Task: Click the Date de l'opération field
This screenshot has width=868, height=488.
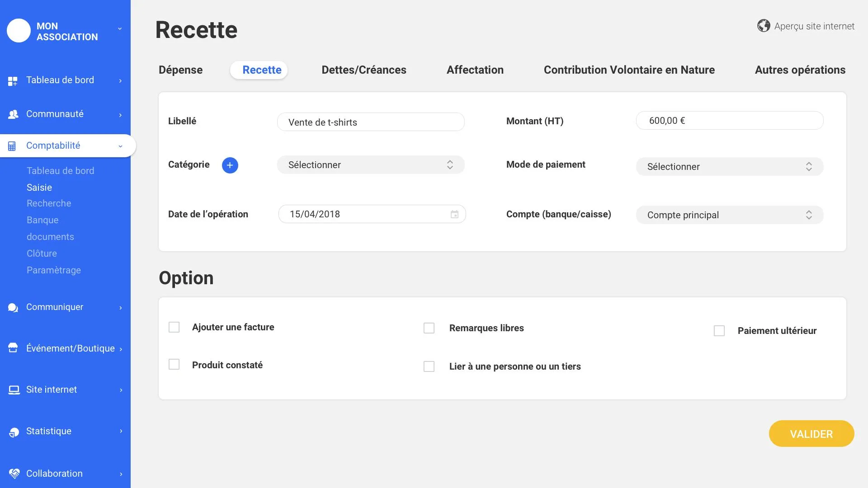Action: [x=372, y=214]
